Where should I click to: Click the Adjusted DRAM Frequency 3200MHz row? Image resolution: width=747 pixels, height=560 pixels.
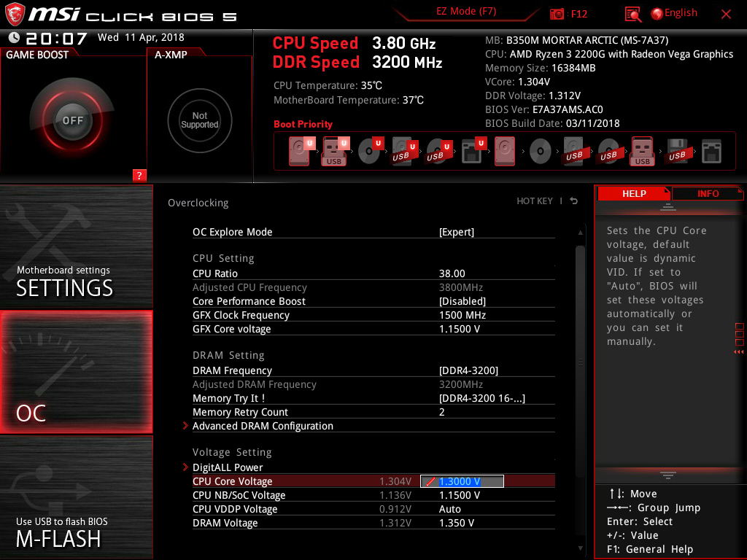pyautogui.click(x=373, y=384)
